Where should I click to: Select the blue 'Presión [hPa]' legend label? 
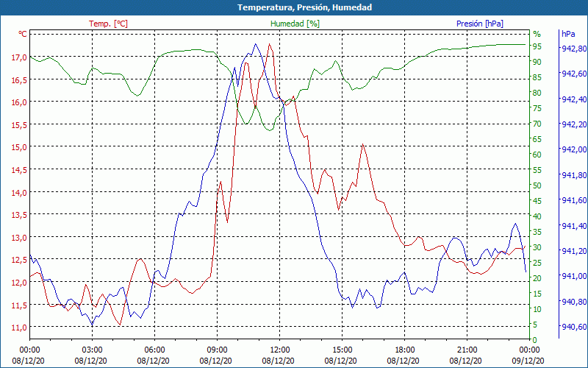480,24
